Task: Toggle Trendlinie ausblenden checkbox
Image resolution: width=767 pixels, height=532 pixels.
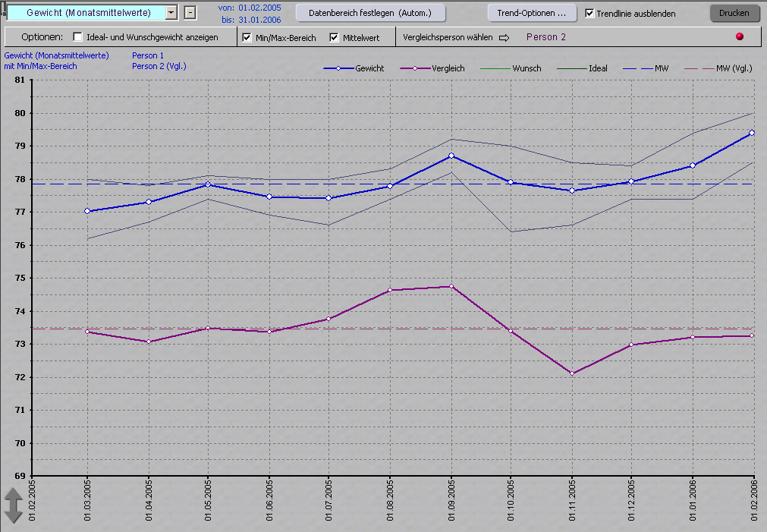Action: 590,13
